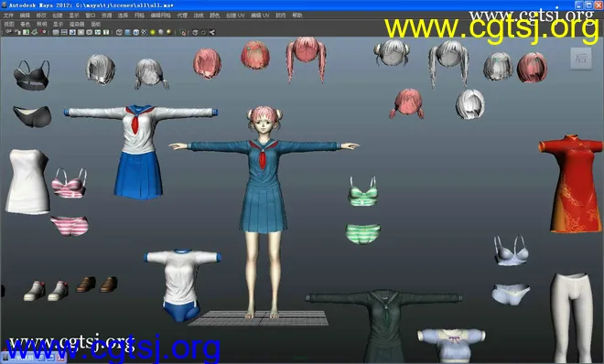Switch to wireframe display icon
The image size is (604, 364).
(119, 32)
